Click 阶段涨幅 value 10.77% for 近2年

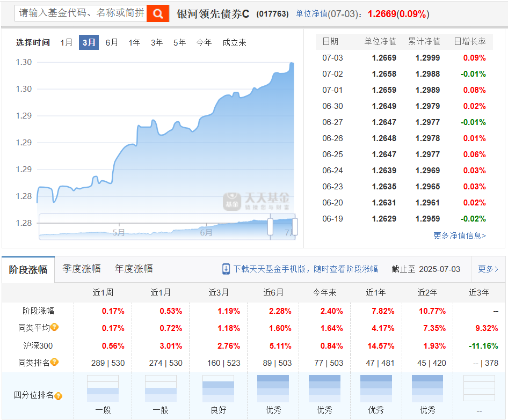pos(432,311)
